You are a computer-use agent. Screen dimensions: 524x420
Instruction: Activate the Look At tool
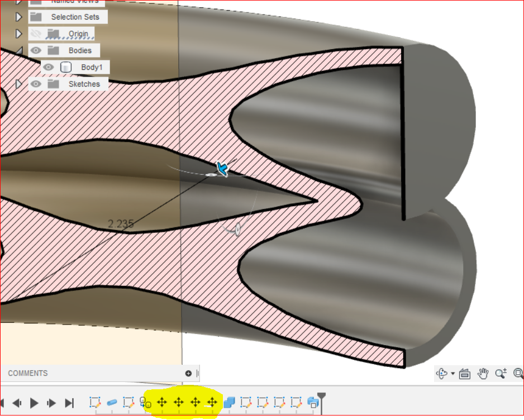[x=465, y=374]
